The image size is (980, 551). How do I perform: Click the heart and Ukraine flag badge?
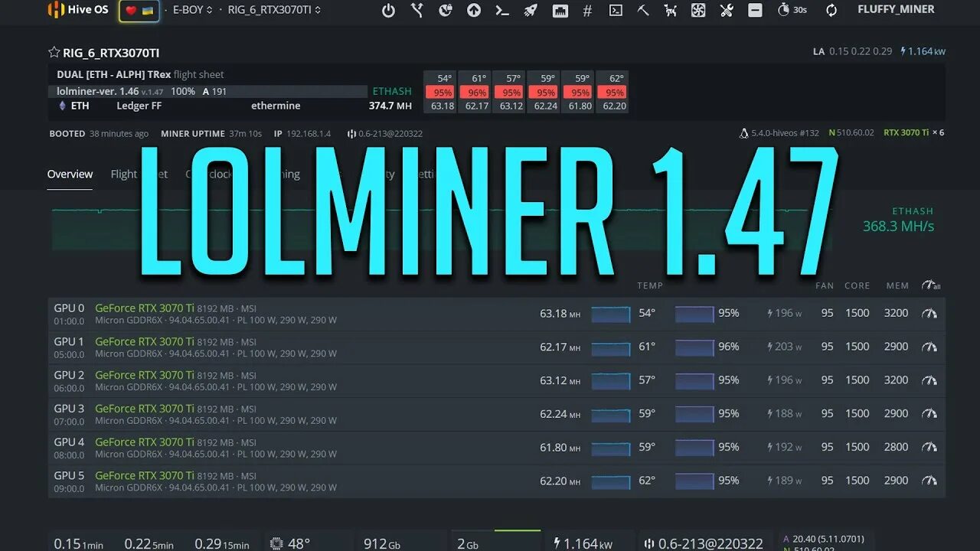pos(139,11)
